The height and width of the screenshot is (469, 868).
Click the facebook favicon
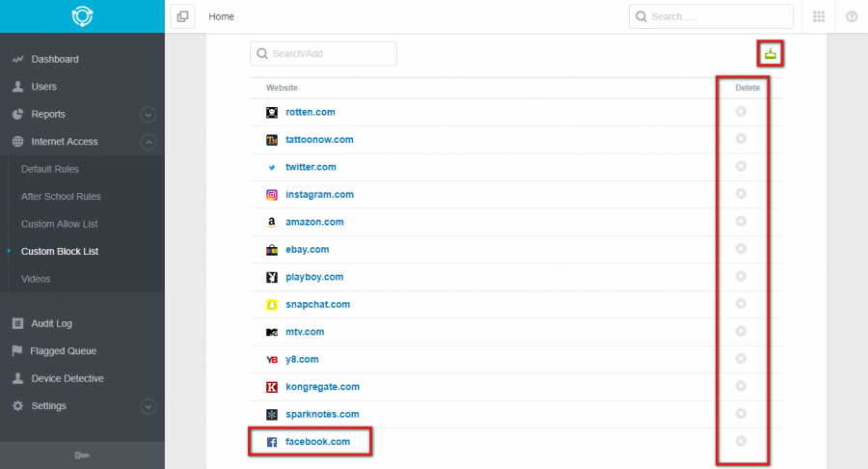pos(272,442)
